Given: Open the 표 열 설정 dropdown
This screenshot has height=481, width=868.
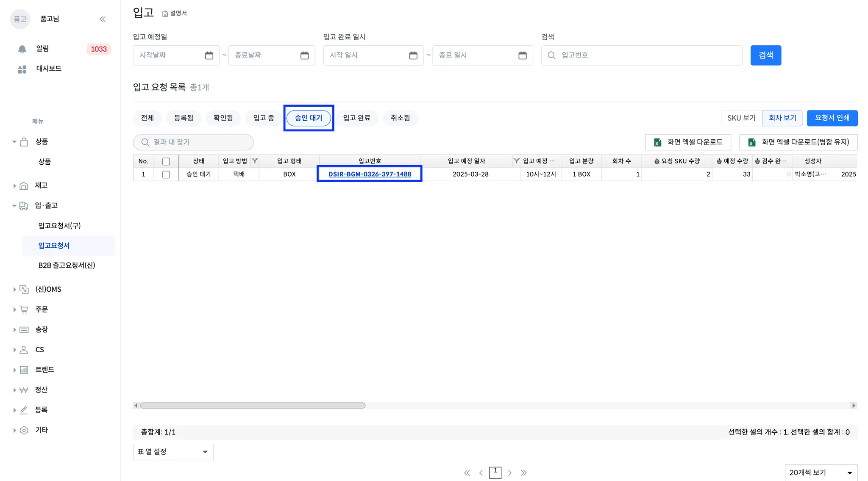Looking at the screenshot, I should (x=173, y=452).
